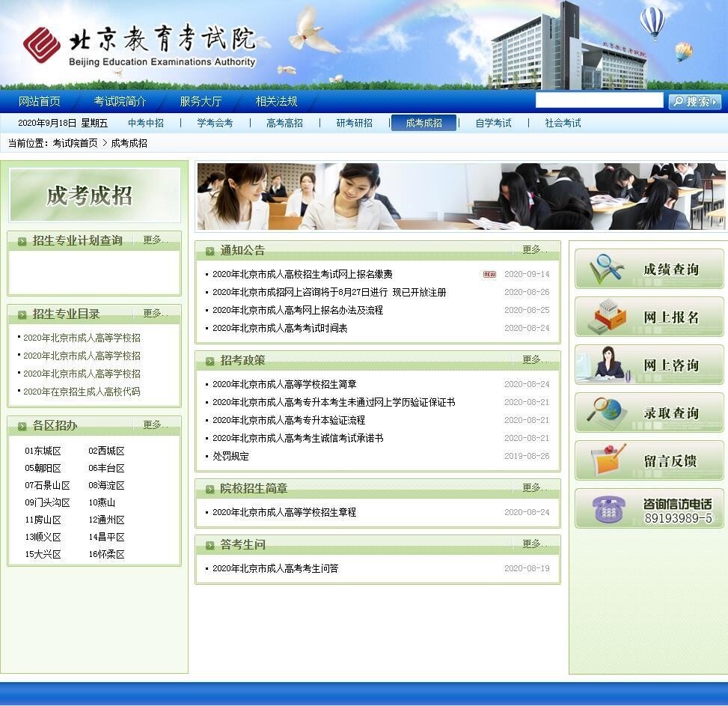The image size is (728, 706).
Task: Expand 更多 for 答考生问
Action: point(534,544)
